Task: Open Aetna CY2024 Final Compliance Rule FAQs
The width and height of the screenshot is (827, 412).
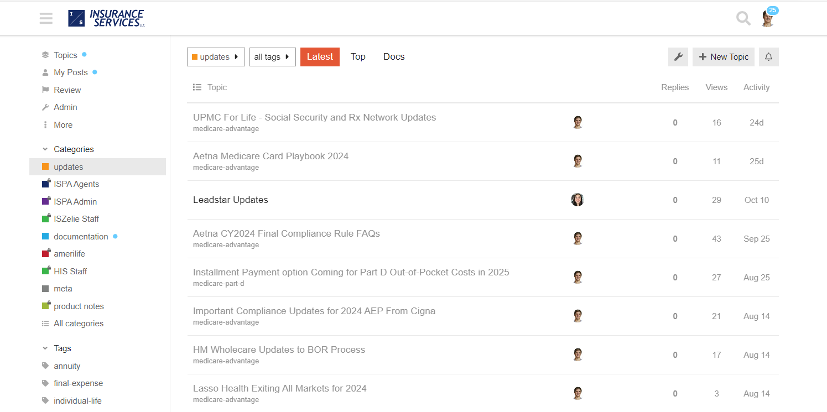Action: (x=286, y=233)
